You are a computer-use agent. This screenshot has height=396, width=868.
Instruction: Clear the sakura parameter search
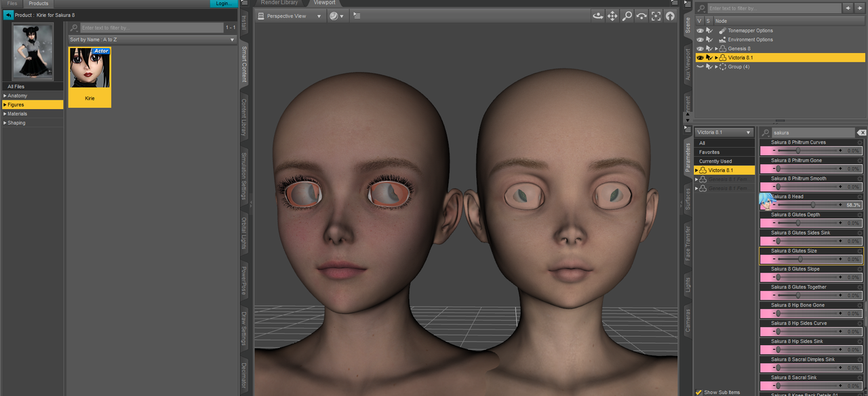[861, 133]
